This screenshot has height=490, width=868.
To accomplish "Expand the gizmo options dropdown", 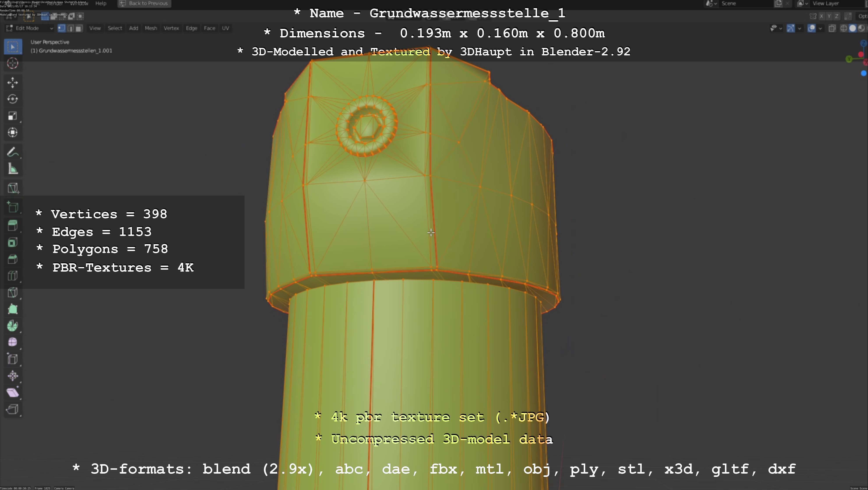I will [799, 28].
